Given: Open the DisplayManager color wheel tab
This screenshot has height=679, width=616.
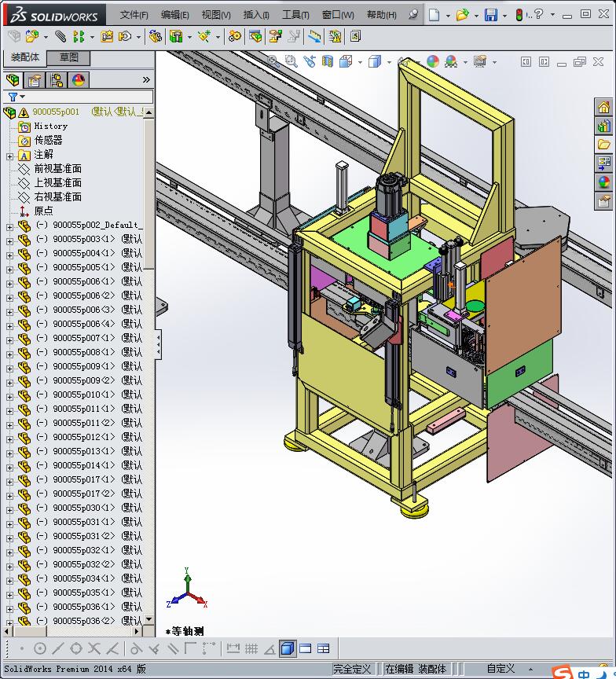Looking at the screenshot, I should [x=79, y=80].
